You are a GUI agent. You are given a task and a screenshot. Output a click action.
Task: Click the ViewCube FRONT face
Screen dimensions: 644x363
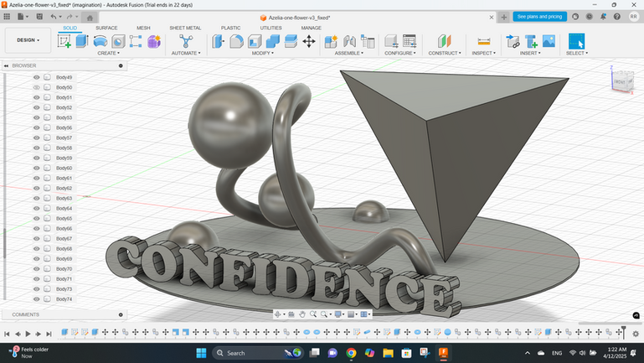(x=620, y=82)
